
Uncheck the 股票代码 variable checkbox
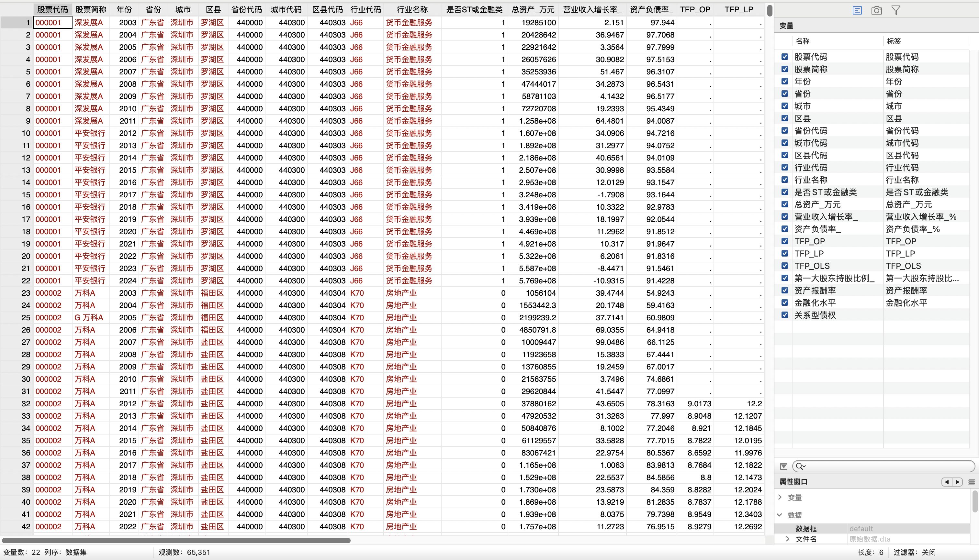click(785, 57)
